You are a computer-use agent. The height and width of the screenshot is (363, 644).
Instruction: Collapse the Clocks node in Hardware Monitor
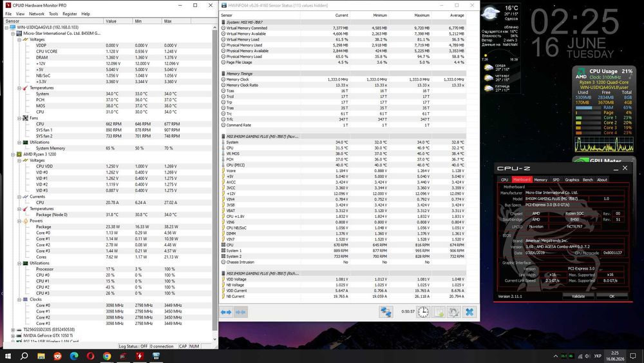(19, 299)
